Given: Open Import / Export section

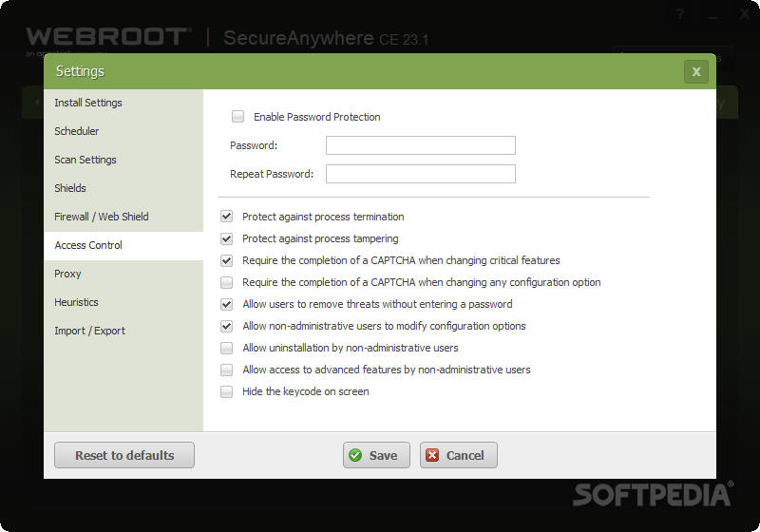Looking at the screenshot, I should pos(123,331).
